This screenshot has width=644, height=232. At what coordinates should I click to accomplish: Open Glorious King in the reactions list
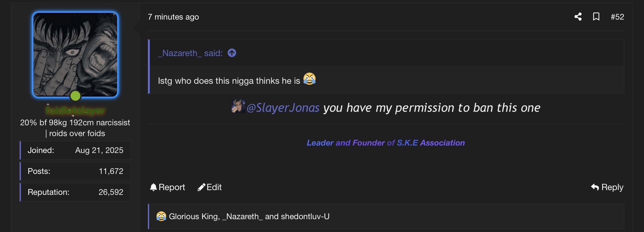pyautogui.click(x=194, y=216)
